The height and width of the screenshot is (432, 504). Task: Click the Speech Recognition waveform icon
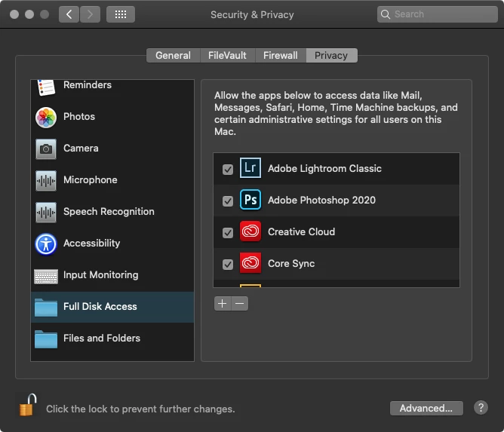(x=46, y=213)
